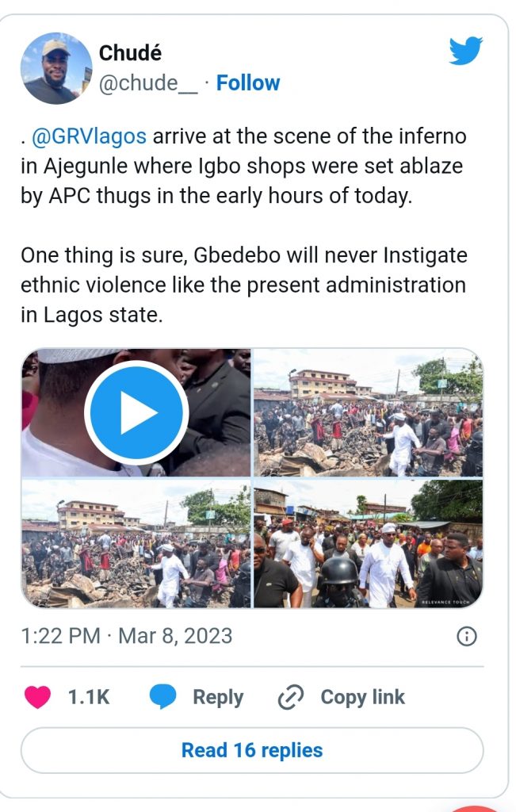Click the Read 16 replies button
Screen dimensions: 516x812
(252, 750)
